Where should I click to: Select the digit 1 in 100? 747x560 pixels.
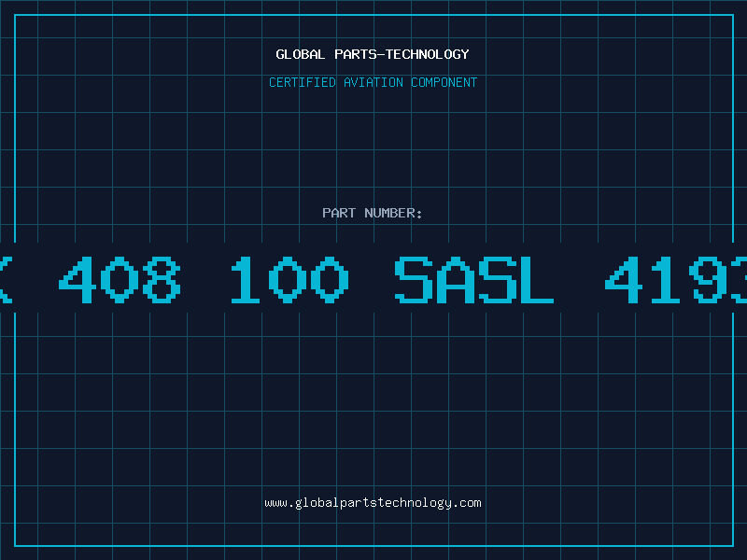(x=246, y=279)
